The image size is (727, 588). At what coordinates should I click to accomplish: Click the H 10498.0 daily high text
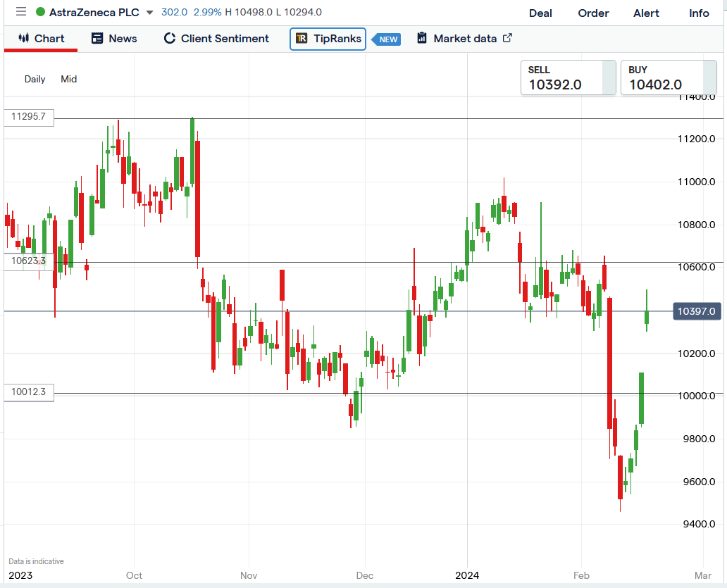(x=249, y=12)
